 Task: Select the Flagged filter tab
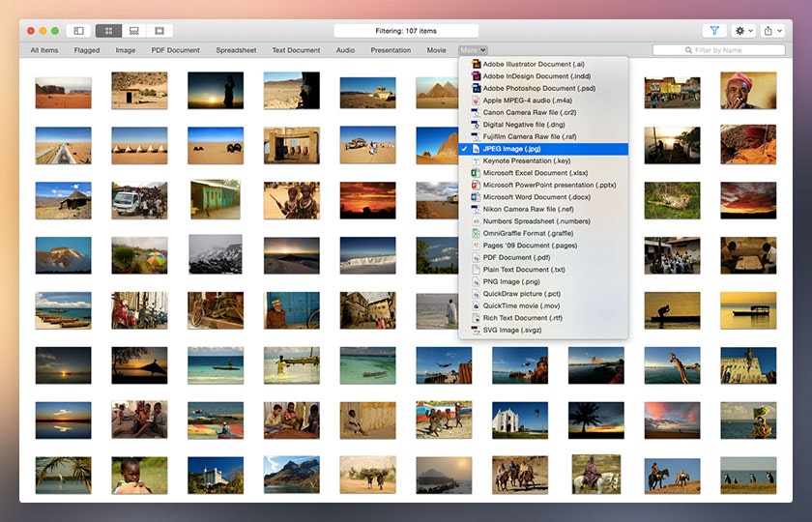pyautogui.click(x=86, y=50)
